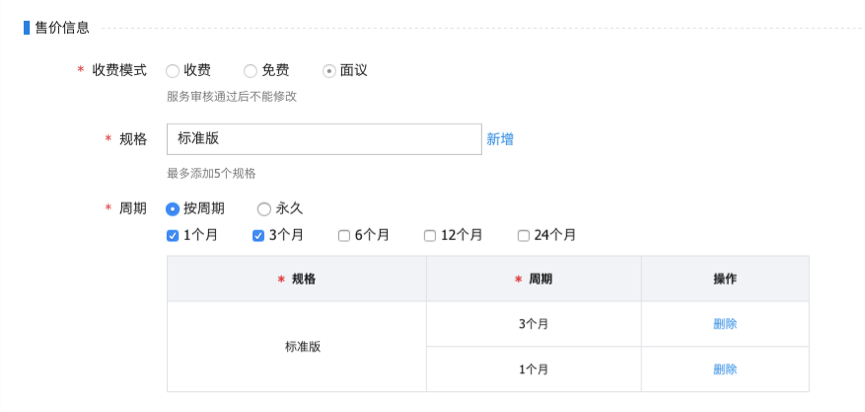Switch the period to 永久
Screen dimensions: 865x412
pyautogui.click(x=264, y=209)
